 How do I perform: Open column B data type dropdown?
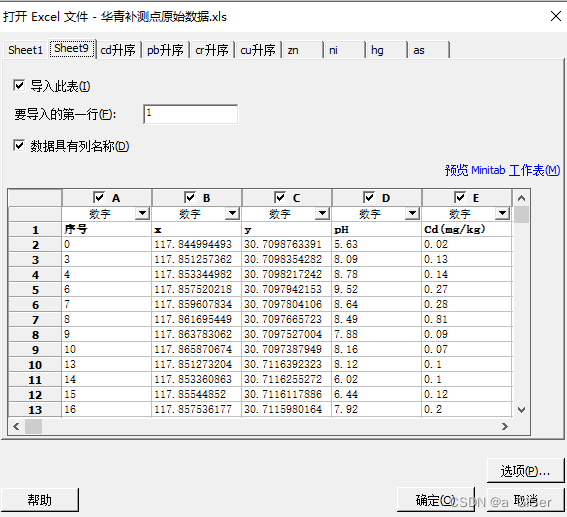pos(233,214)
